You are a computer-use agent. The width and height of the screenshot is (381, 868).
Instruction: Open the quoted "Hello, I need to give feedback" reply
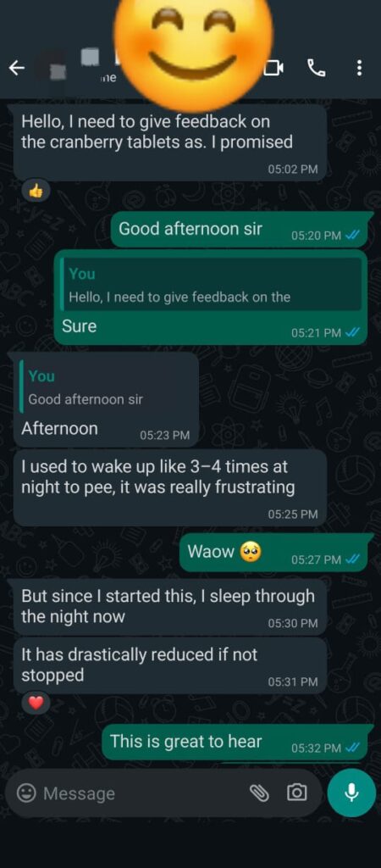coord(211,285)
